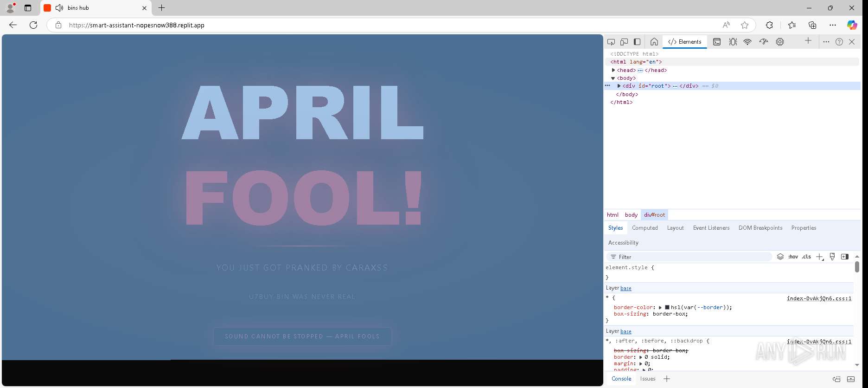Toggle the .cls element classes panel
The width and height of the screenshot is (868, 388).
coord(806,257)
